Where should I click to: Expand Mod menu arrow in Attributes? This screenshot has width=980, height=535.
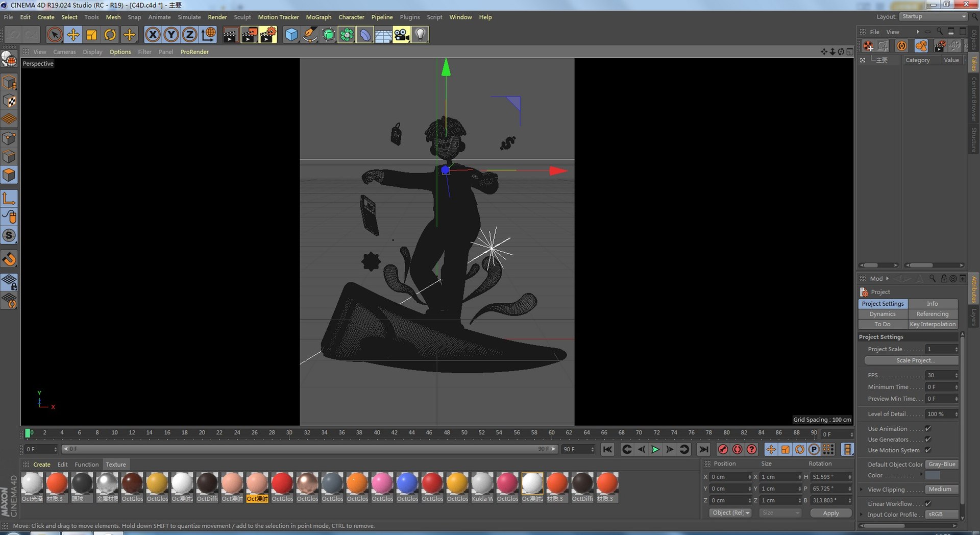point(888,279)
